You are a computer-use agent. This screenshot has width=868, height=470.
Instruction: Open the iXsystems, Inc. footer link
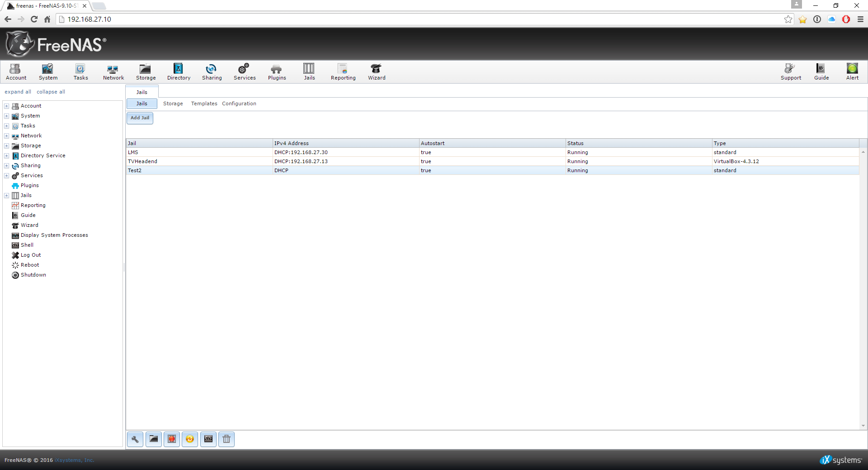[75, 460]
